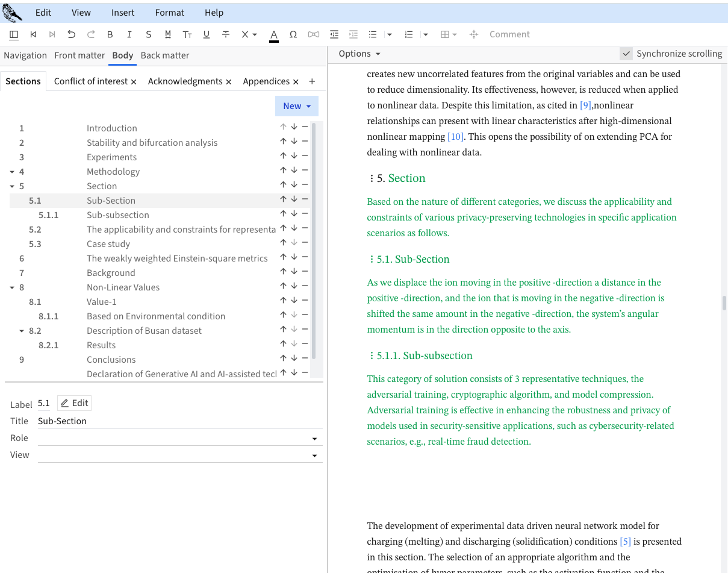The image size is (728, 573).
Task: Open citation link [10]
Action: click(x=455, y=137)
